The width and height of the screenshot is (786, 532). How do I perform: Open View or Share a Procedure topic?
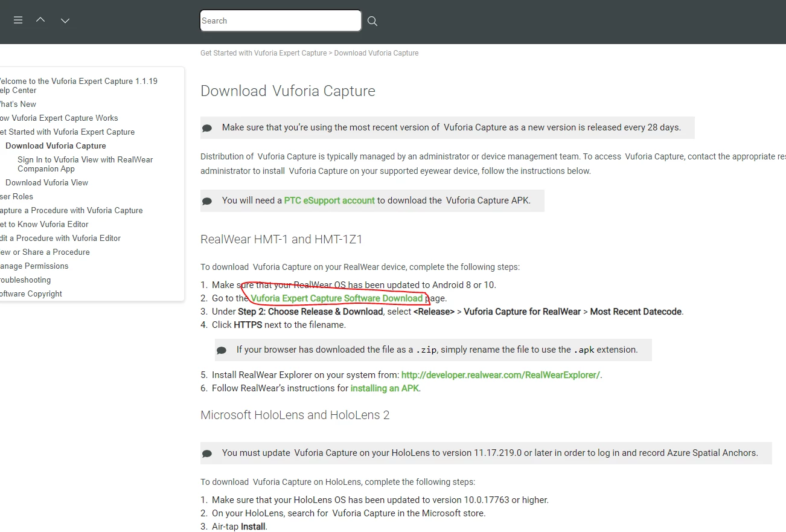[45, 252]
